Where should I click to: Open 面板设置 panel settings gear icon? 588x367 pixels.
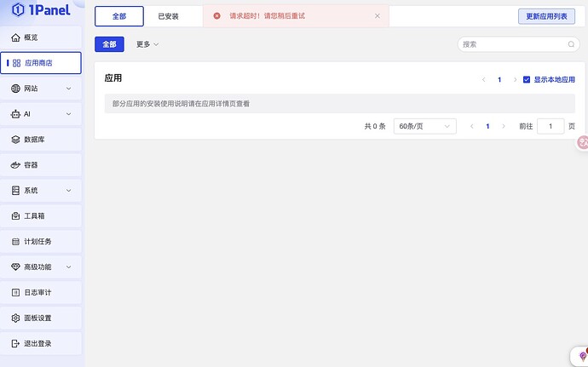tap(16, 318)
